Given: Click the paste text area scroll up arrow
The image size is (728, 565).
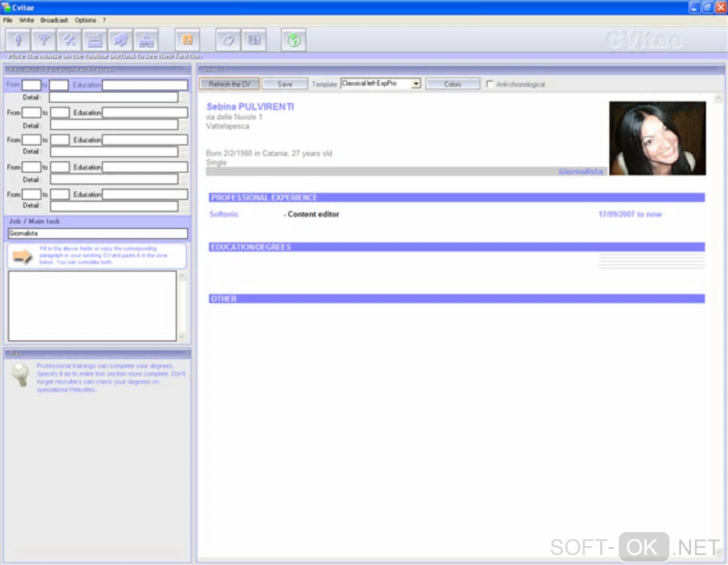Looking at the screenshot, I should 181,276.
